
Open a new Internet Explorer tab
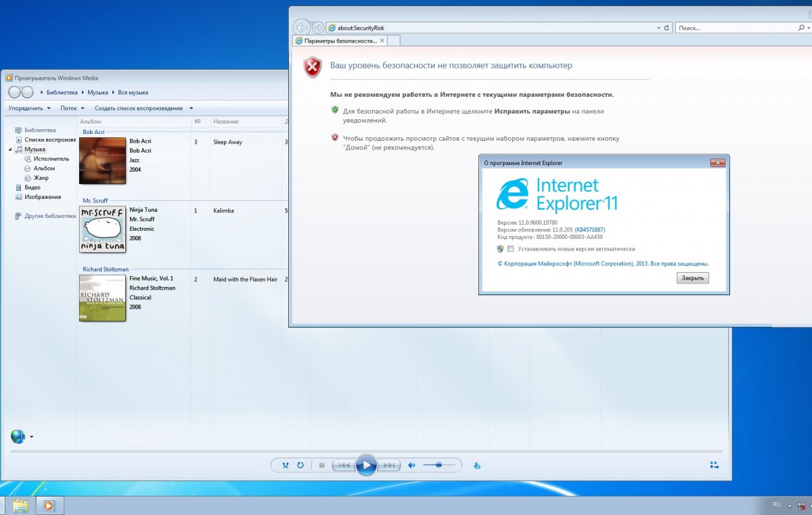(x=394, y=41)
